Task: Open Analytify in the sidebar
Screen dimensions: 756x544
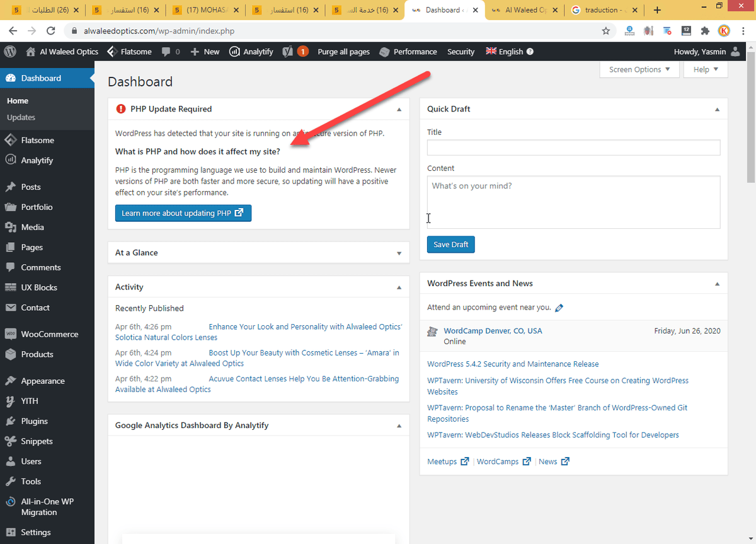Action: point(47,160)
